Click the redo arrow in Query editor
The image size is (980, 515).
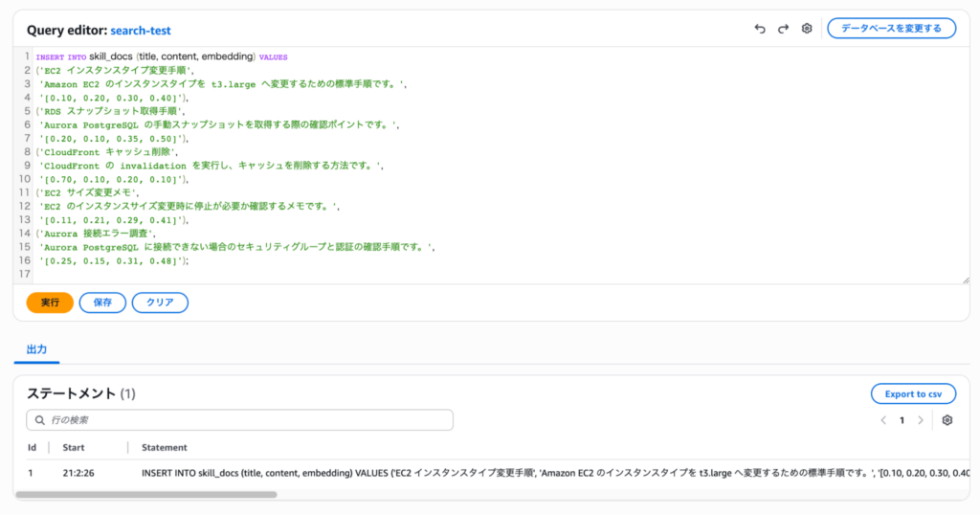[x=783, y=29]
